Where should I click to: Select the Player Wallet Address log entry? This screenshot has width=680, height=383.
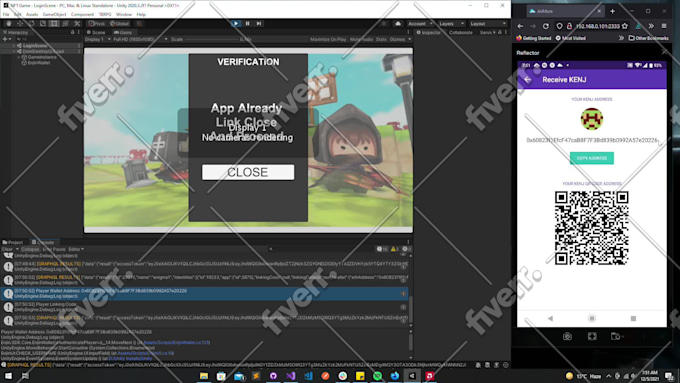[204, 294]
